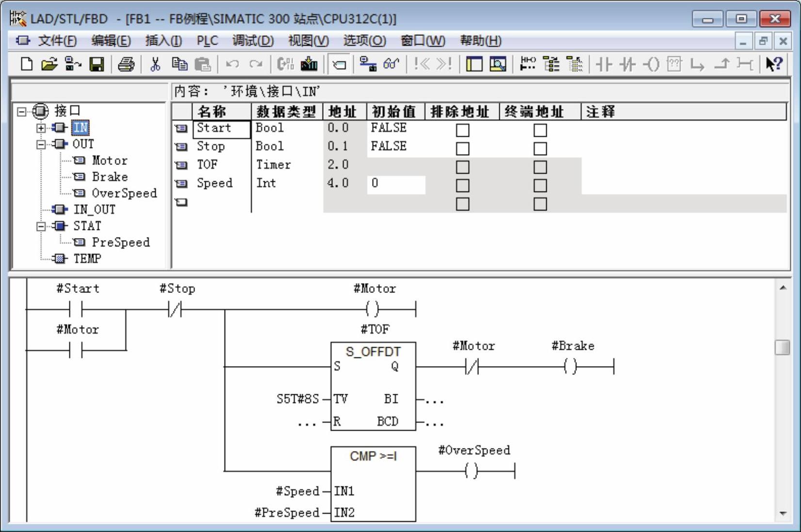Expand the IN tree node
Screen dimensions: 801x532
coord(41,128)
